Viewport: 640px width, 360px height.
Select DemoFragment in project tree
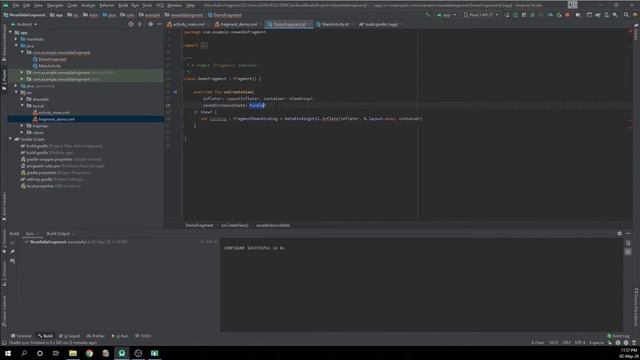[x=49, y=59]
